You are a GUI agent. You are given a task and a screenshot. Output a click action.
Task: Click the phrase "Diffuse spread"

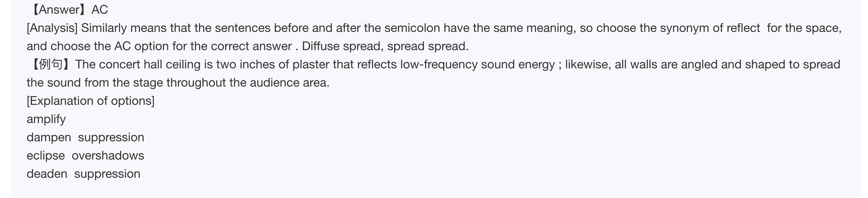point(342,46)
